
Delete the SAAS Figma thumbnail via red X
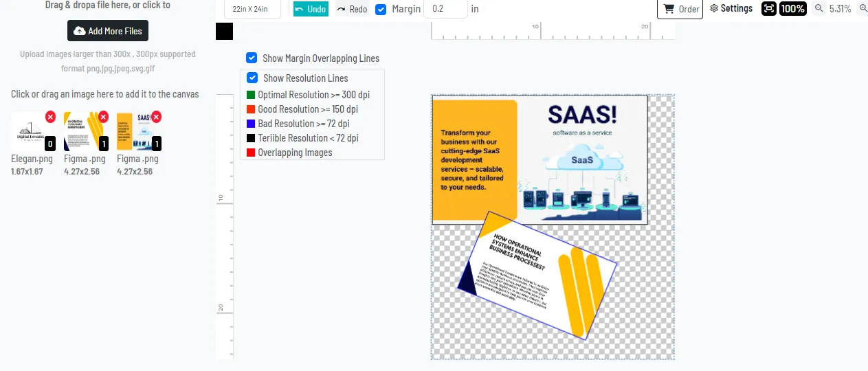click(156, 117)
